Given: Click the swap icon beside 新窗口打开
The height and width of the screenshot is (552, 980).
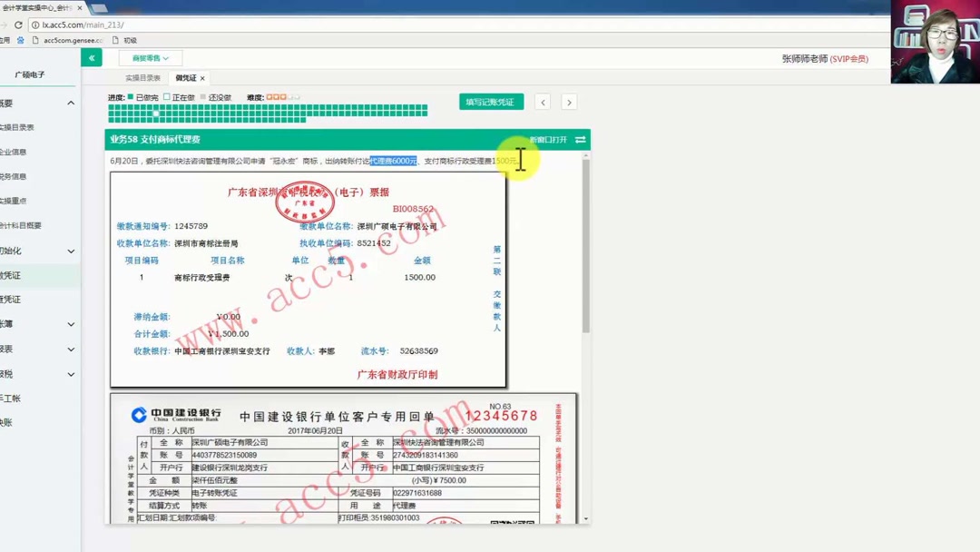Looking at the screenshot, I should (581, 139).
